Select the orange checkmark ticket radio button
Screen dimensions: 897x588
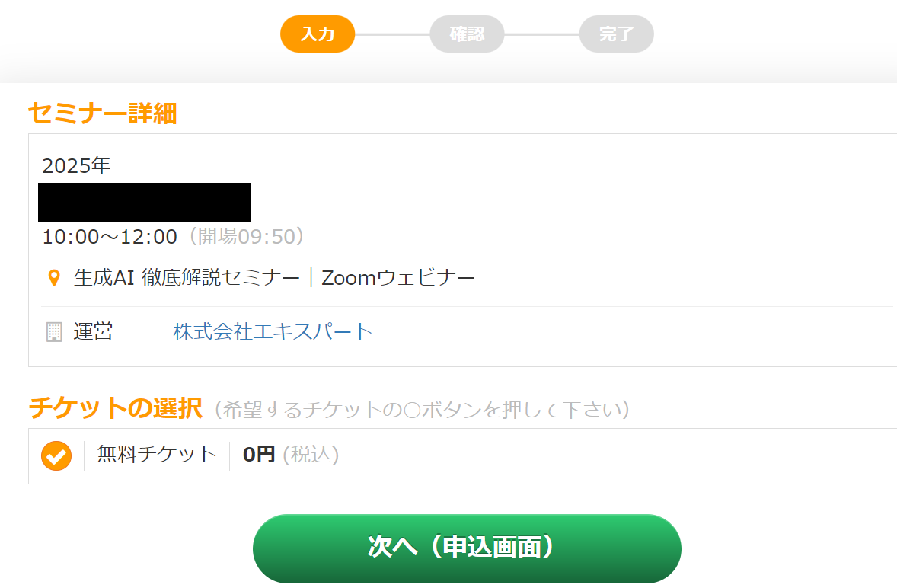click(x=56, y=456)
